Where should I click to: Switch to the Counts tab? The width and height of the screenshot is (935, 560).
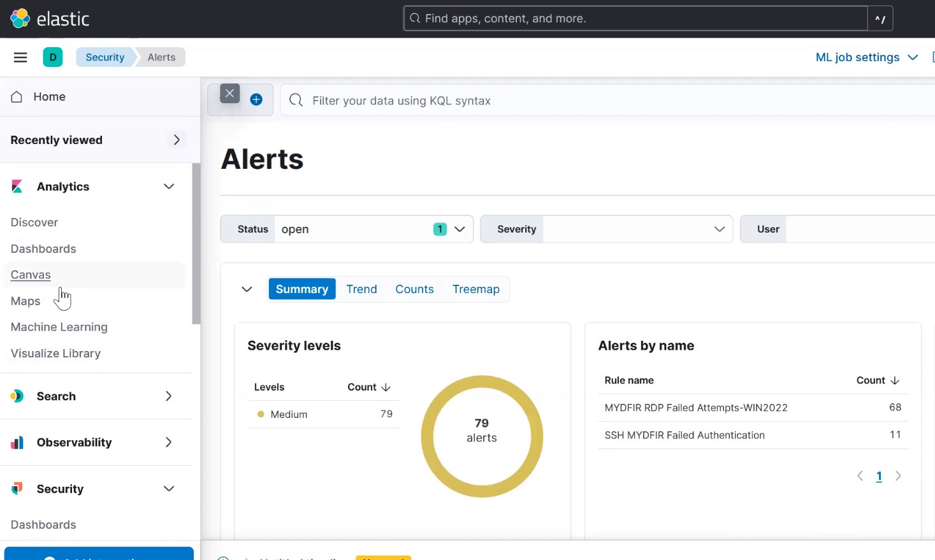(414, 289)
